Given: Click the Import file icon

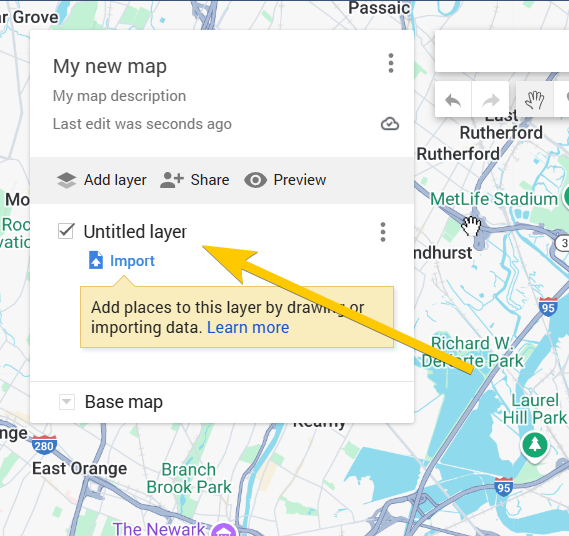Looking at the screenshot, I should click(96, 260).
